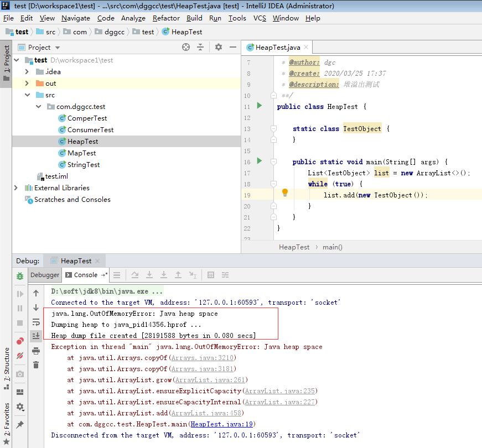Open the Build menu
The image size is (482, 448).
[194, 18]
